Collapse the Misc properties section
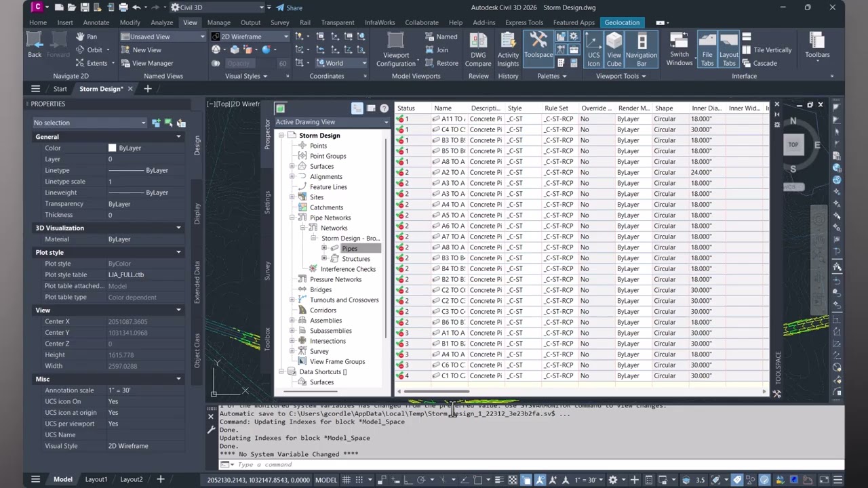 click(x=178, y=379)
